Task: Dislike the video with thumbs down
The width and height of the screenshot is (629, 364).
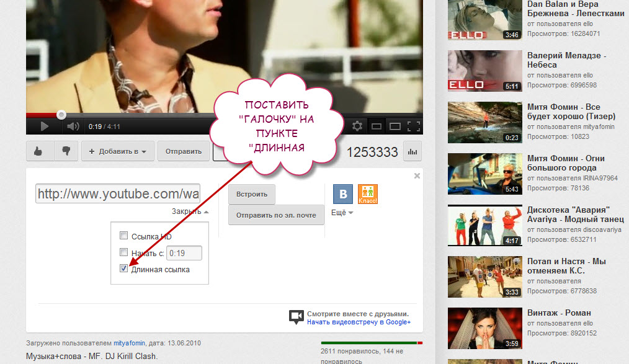Action: pyautogui.click(x=66, y=151)
